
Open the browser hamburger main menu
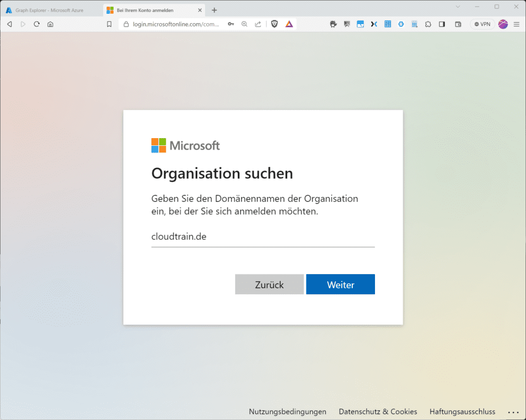[517, 24]
